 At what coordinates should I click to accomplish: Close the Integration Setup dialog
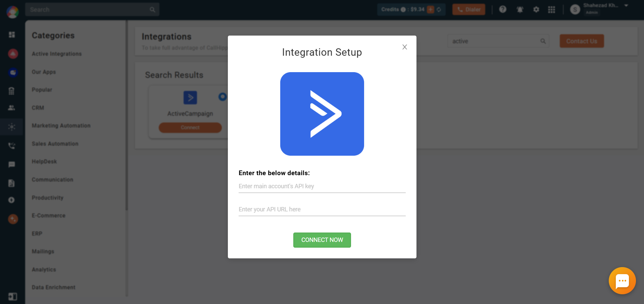pyautogui.click(x=405, y=47)
